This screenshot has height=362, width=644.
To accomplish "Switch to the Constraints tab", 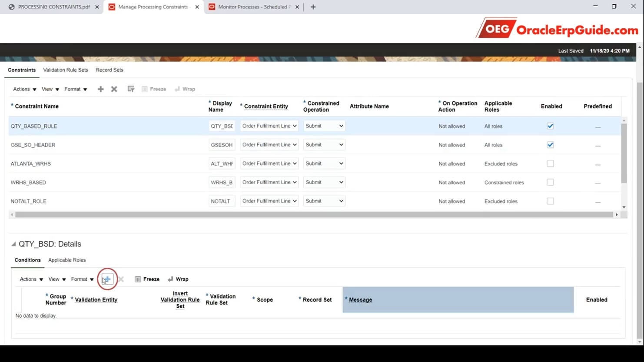I will [22, 70].
